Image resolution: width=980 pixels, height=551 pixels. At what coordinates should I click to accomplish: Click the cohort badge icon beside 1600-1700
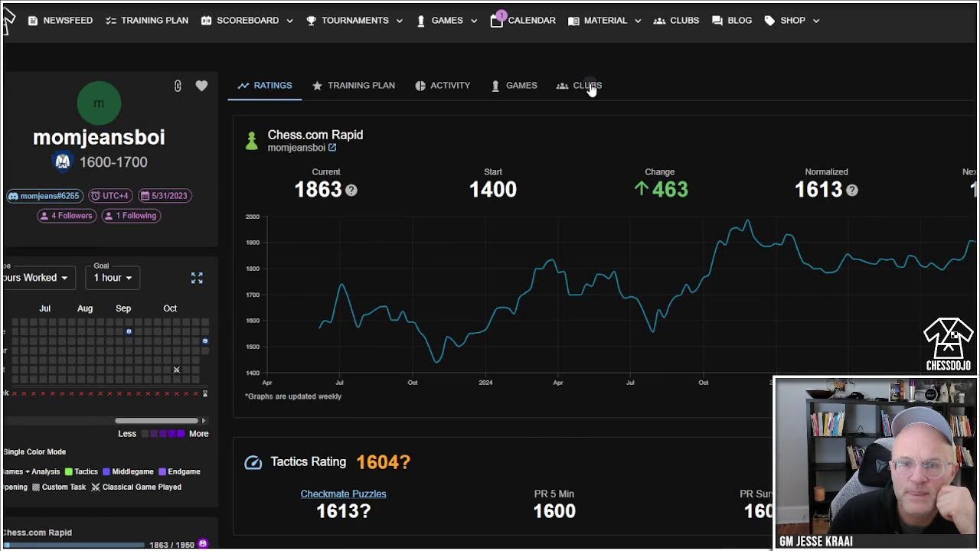pos(63,161)
